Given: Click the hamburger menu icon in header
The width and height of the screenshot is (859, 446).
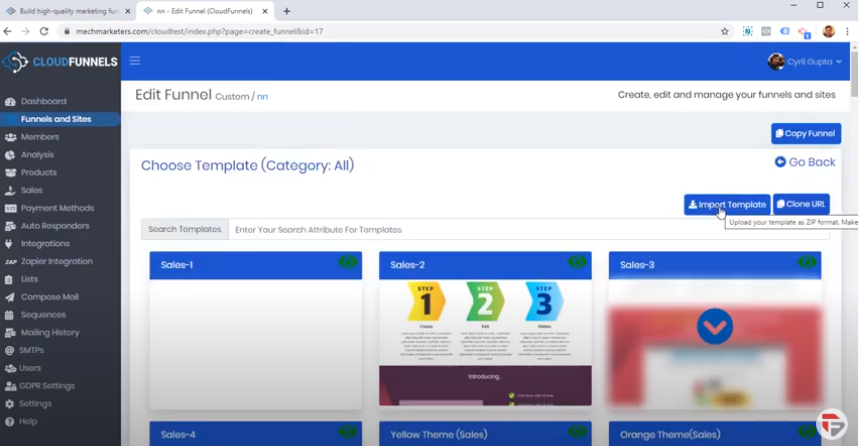Looking at the screenshot, I should (135, 61).
